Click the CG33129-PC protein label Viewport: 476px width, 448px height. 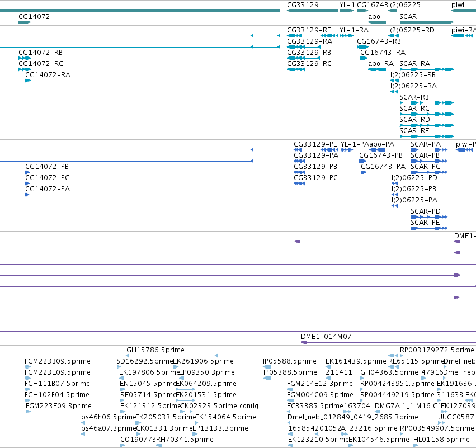tap(315, 178)
